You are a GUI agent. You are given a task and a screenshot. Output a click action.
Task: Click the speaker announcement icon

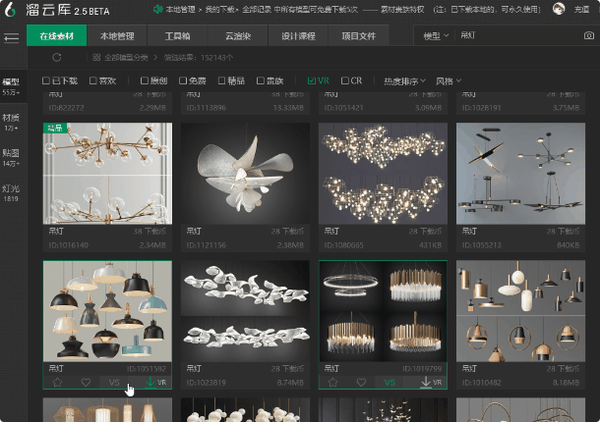[158, 9]
